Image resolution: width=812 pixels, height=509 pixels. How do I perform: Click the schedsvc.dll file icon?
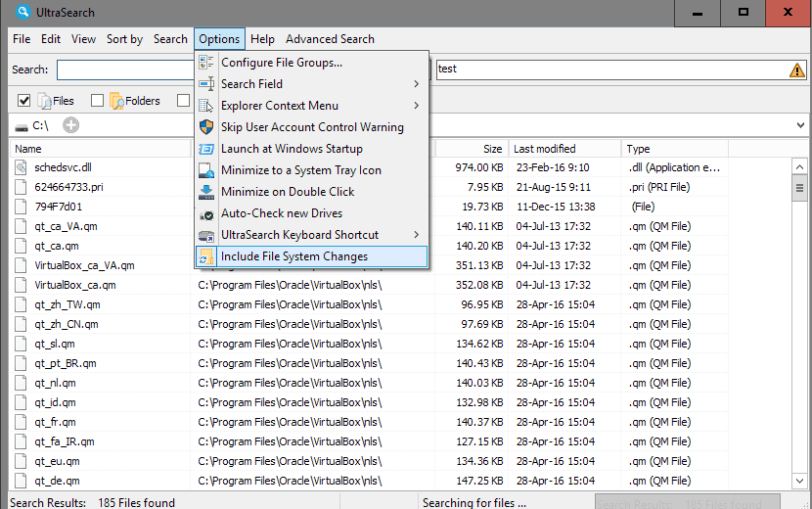pyautogui.click(x=21, y=167)
